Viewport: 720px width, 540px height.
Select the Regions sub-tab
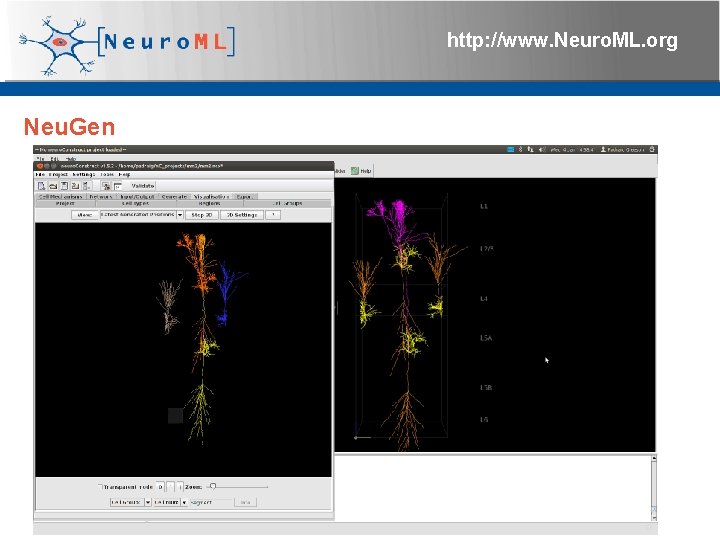[x=209, y=203]
